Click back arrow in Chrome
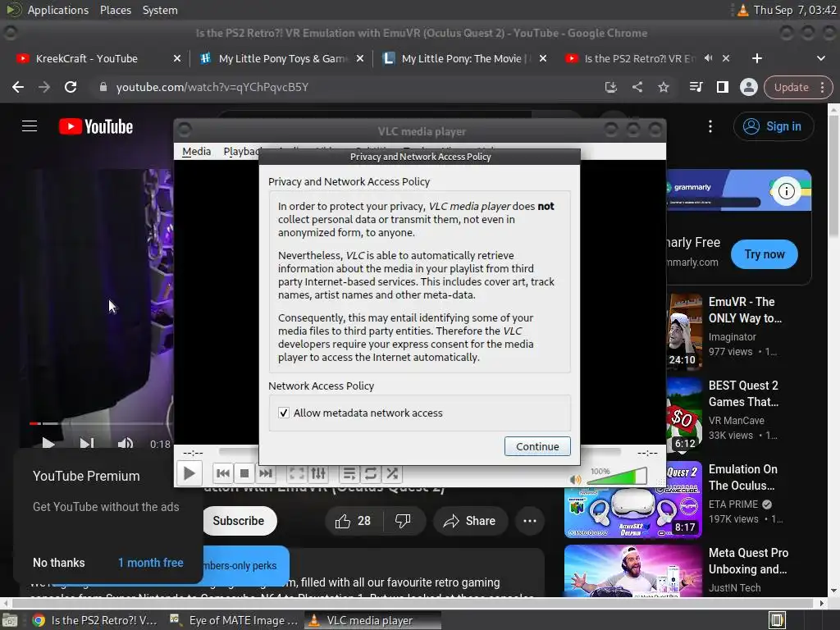This screenshot has height=630, width=840. click(x=18, y=87)
